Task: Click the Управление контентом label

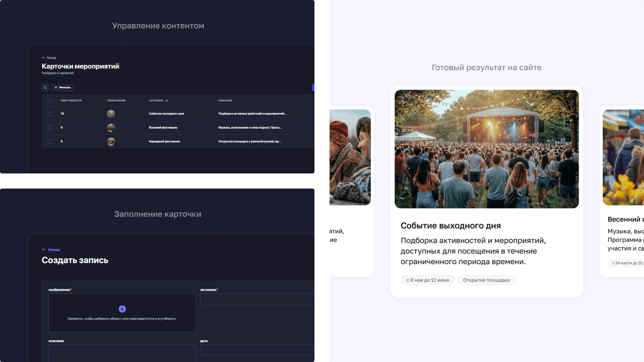Action: point(158,26)
